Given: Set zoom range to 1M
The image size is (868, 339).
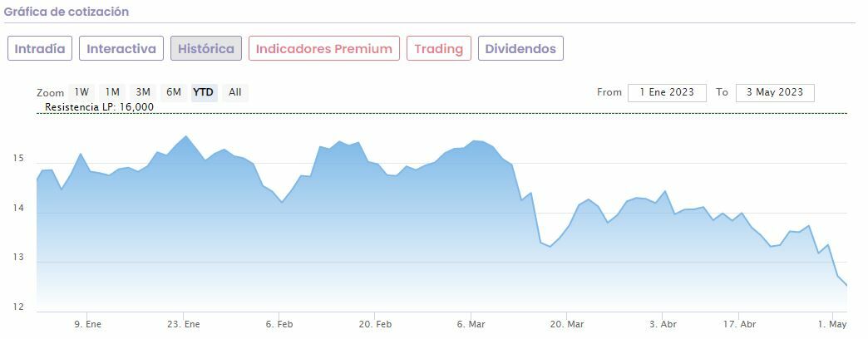Looking at the screenshot, I should pos(112,92).
